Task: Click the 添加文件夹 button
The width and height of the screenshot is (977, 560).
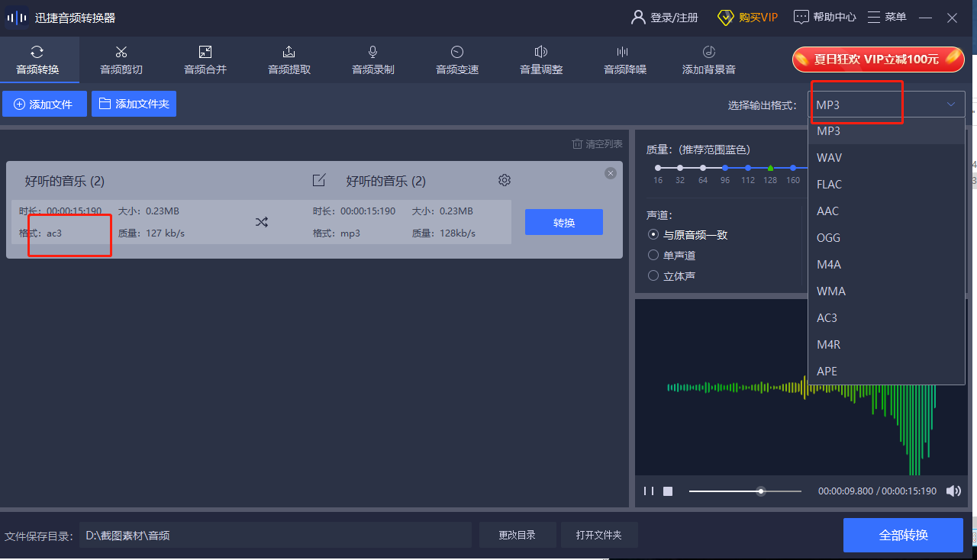Action: point(134,104)
